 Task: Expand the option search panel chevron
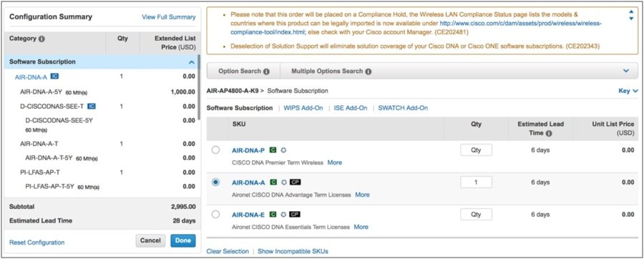tap(626, 71)
